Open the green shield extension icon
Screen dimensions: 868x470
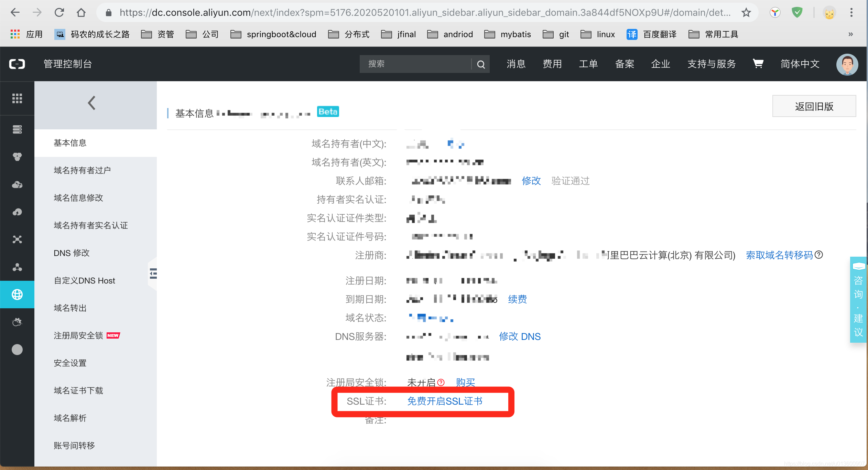[x=797, y=13]
